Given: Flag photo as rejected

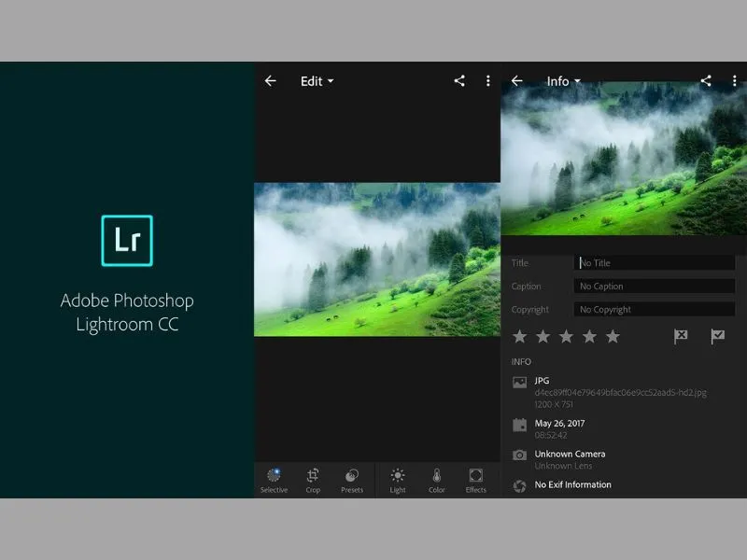Looking at the screenshot, I should [681, 337].
